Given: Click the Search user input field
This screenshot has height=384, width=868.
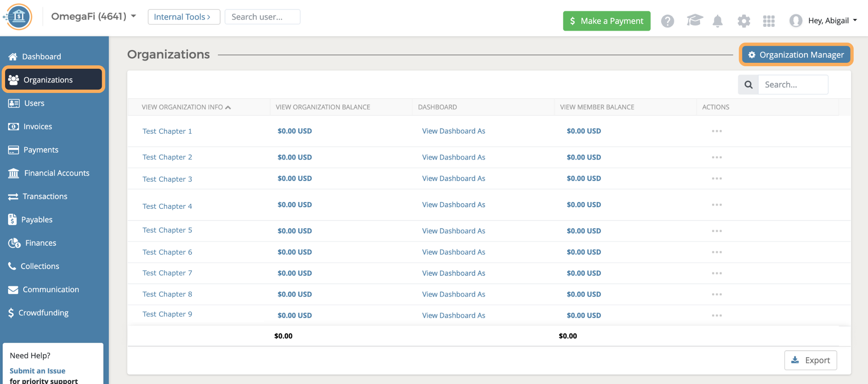Looking at the screenshot, I should (x=262, y=17).
